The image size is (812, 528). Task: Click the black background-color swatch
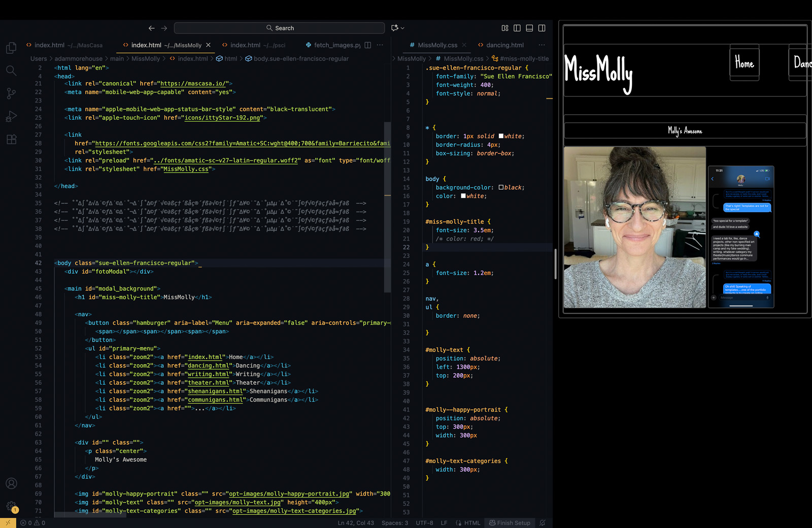[x=501, y=187]
